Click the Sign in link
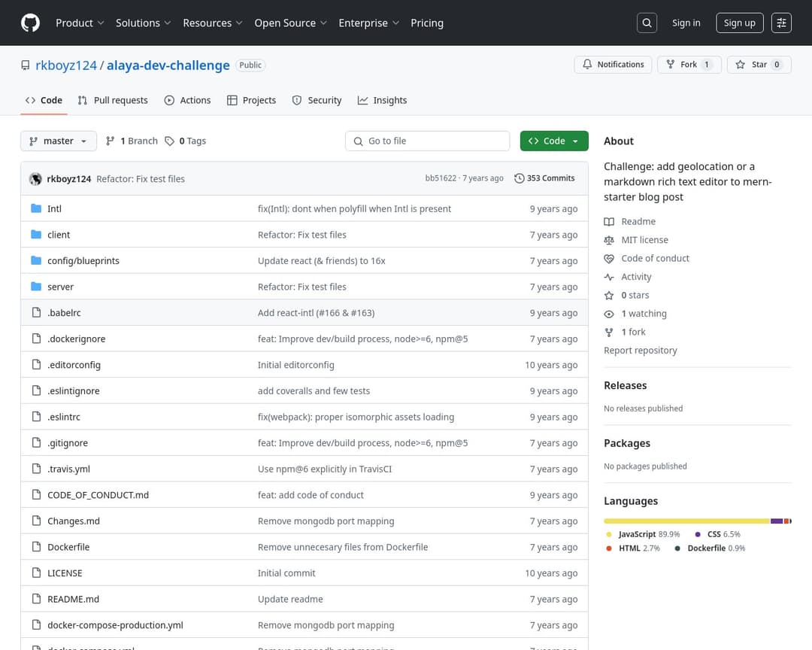Image resolution: width=812 pixels, height=650 pixels. pyautogui.click(x=686, y=23)
